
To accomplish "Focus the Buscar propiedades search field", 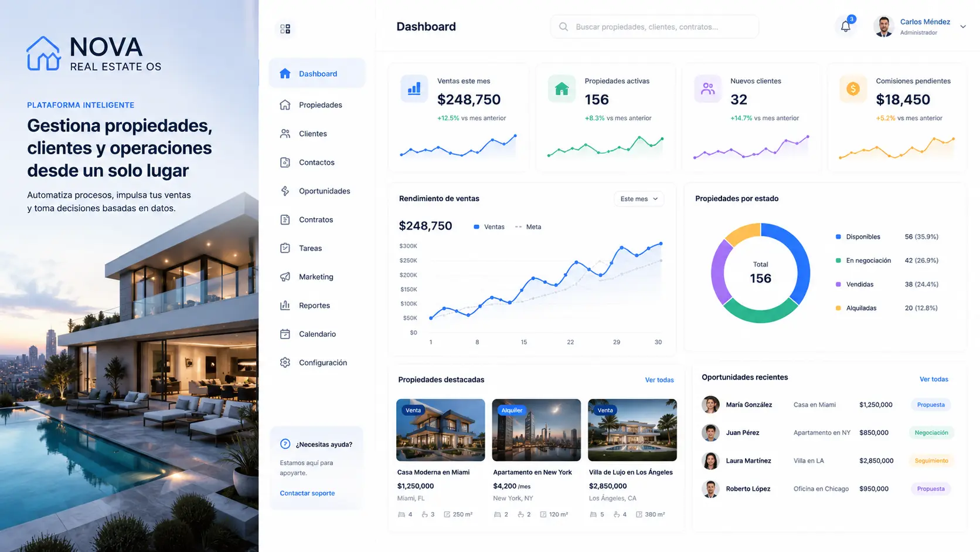I will click(655, 26).
